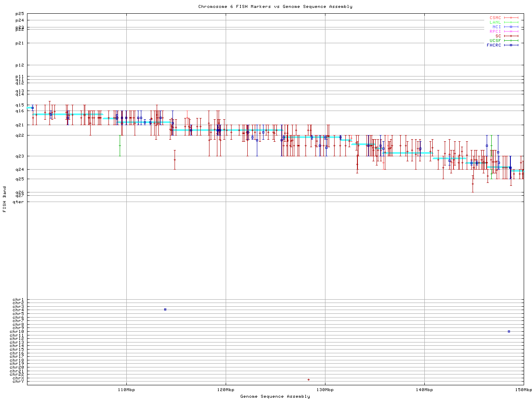This screenshot has height=399, width=532.
Task: Click the lone diamond marker in chrX row
Action: pos(308,379)
